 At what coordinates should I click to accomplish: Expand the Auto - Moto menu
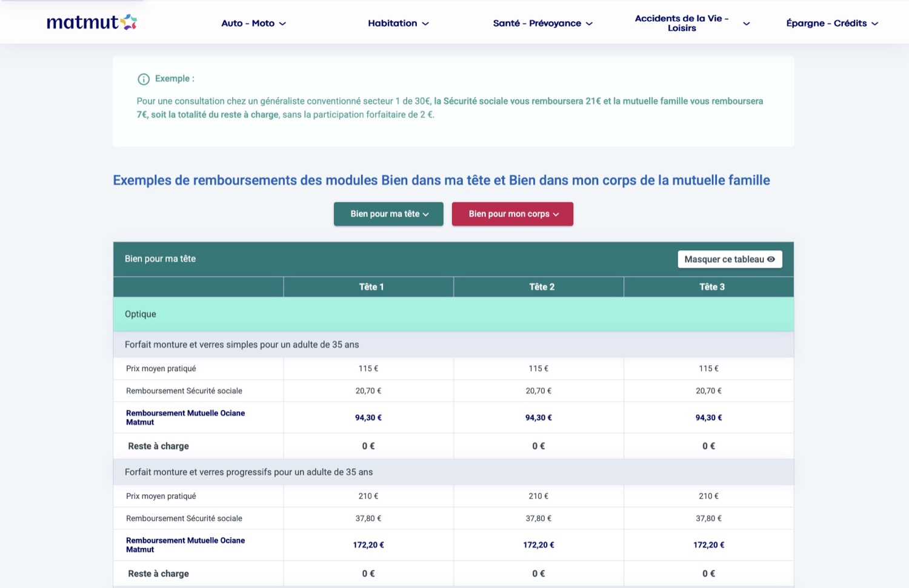(253, 23)
